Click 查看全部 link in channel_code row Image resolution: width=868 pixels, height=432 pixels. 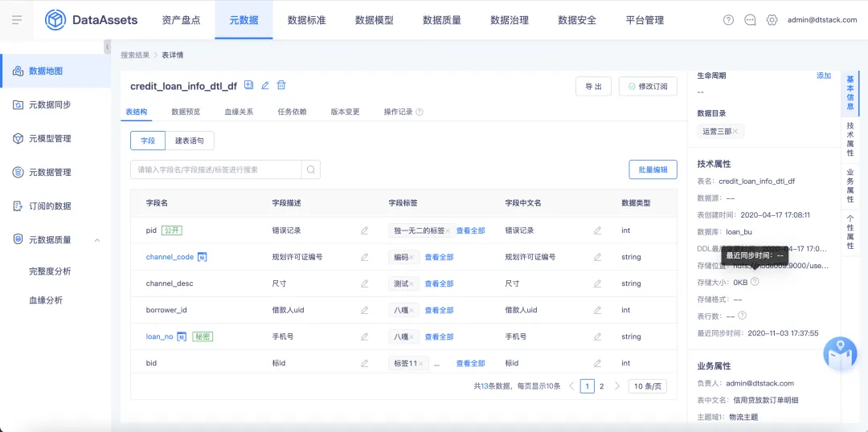tap(439, 257)
